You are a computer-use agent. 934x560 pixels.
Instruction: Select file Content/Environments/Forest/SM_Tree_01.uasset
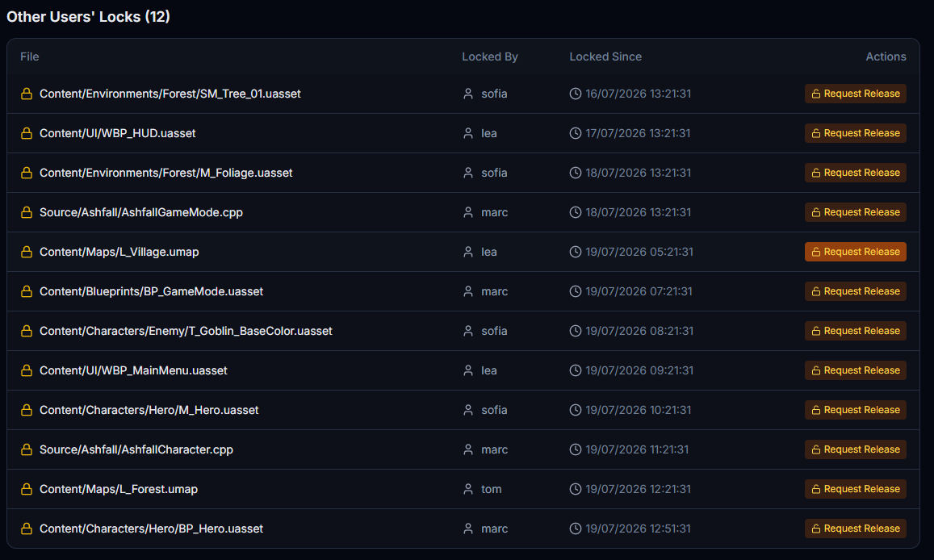point(170,94)
